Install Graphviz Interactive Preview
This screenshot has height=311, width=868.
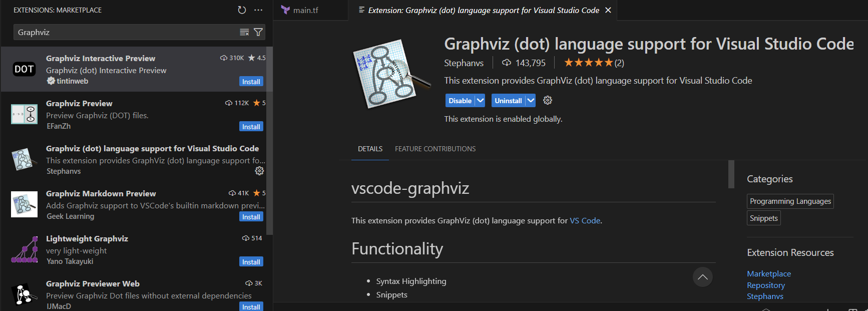[251, 82]
